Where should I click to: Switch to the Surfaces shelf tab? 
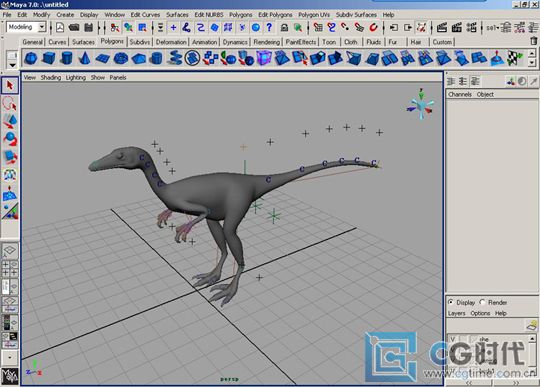(x=83, y=42)
